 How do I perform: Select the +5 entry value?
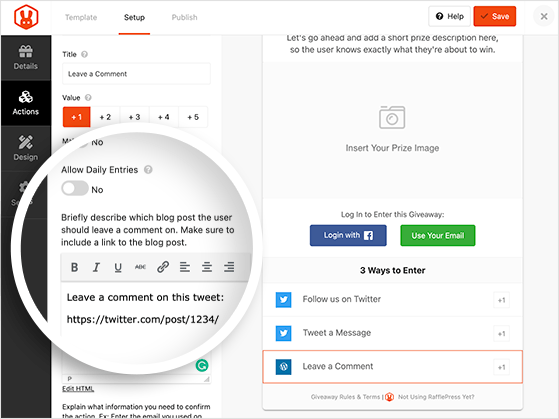point(193,117)
